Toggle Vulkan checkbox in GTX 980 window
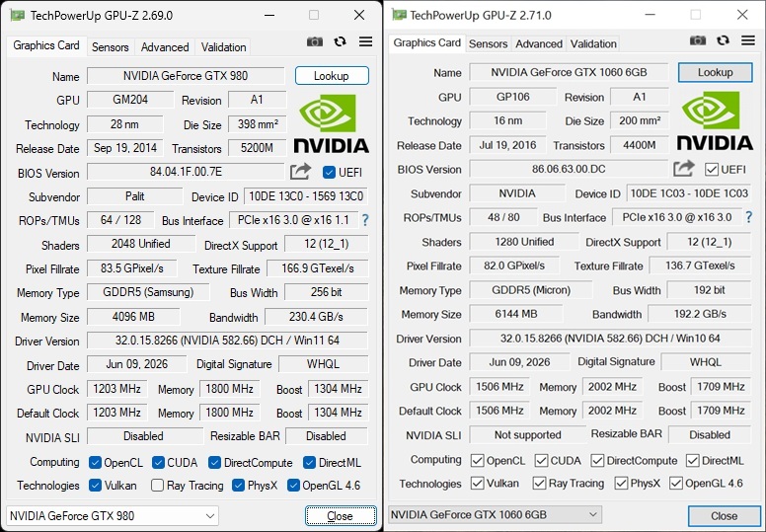The width and height of the screenshot is (766, 532). 96,485
